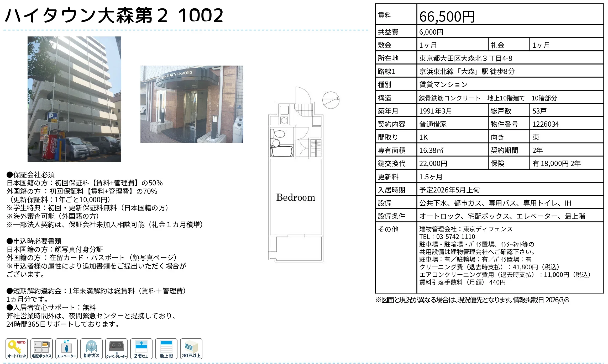This screenshot has width=608, height=364.
Task: Click the 2階以上 floor icon
Action: click(141, 349)
